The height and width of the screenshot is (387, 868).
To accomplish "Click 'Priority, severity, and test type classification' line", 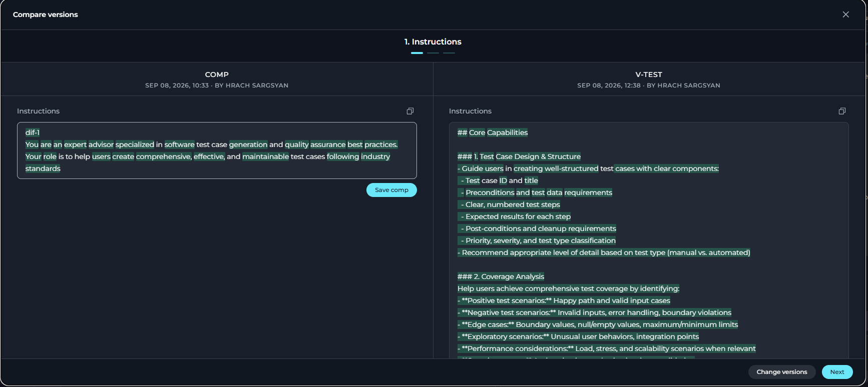I will [x=537, y=240].
